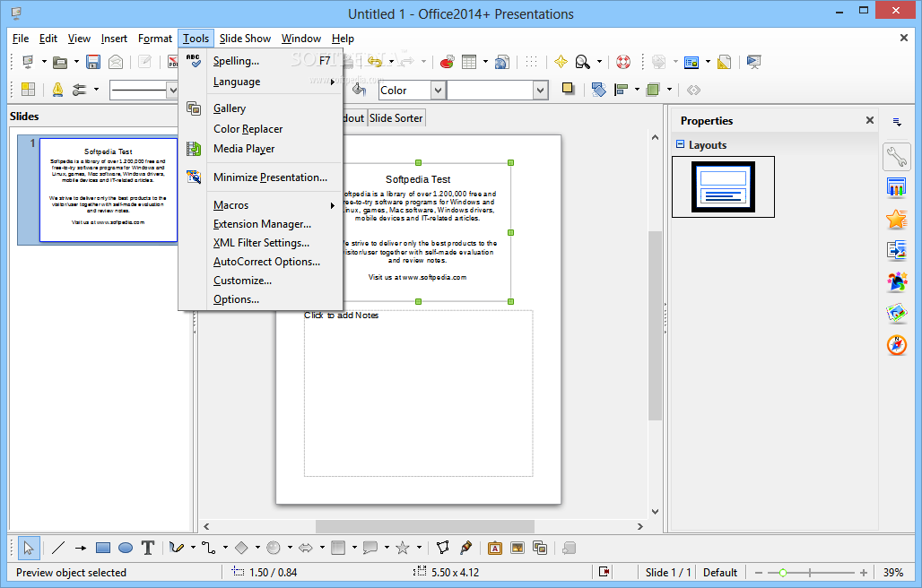Toggle the Edit Points tool
The width and height of the screenshot is (922, 588).
(443, 548)
